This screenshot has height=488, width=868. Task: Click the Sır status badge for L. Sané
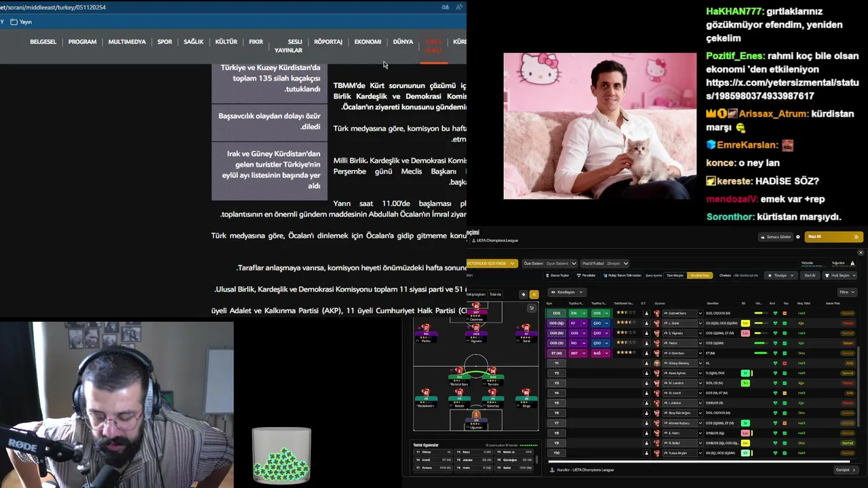745,323
